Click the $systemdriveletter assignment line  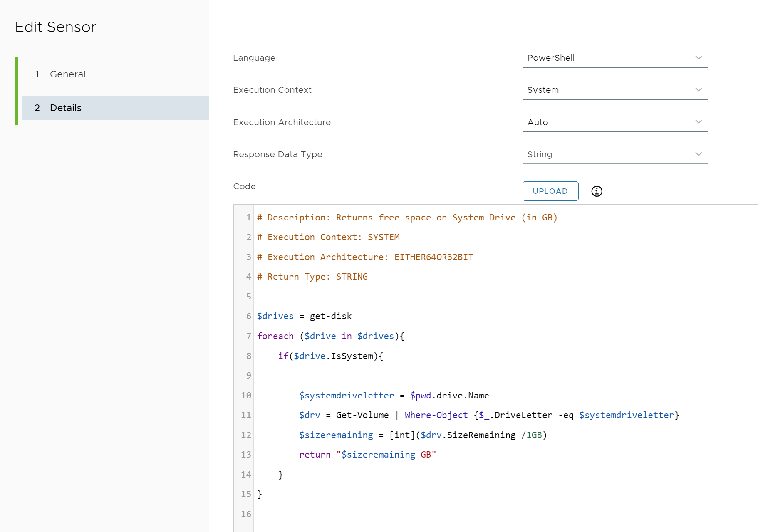click(394, 396)
